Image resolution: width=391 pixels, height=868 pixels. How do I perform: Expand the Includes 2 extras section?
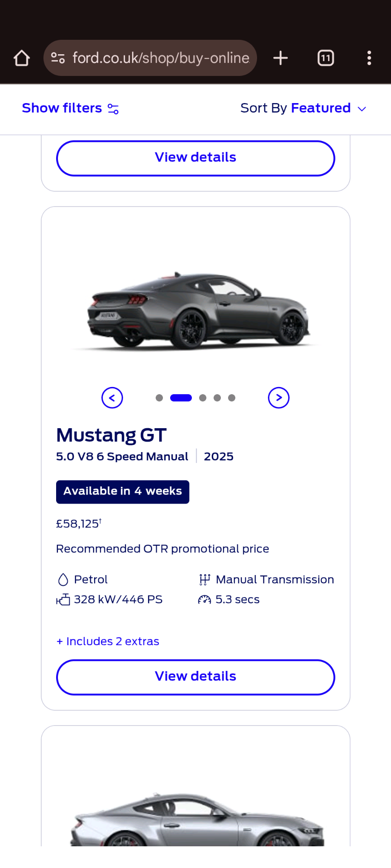(108, 641)
